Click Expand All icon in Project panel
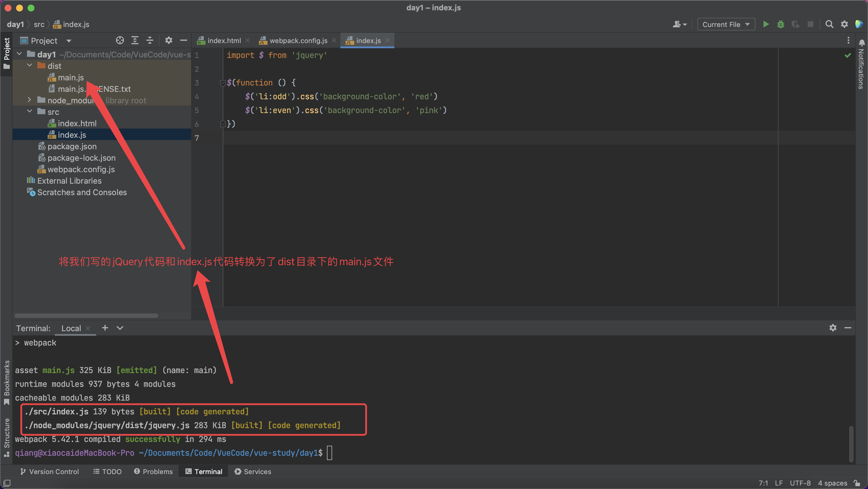Viewport: 868px width, 489px height. tap(135, 40)
